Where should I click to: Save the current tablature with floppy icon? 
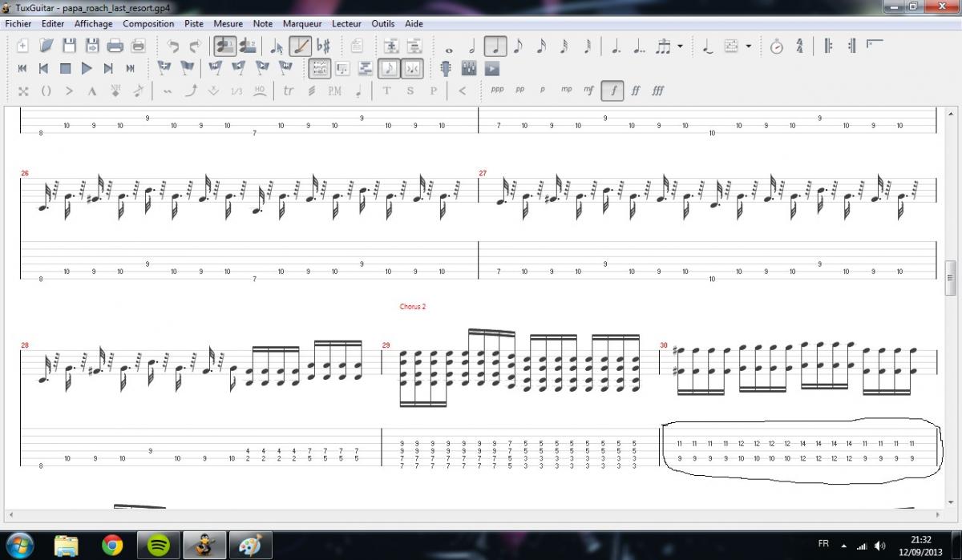[69, 46]
